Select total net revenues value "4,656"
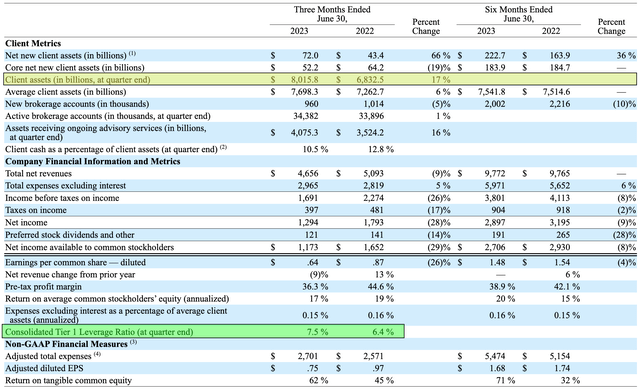Image resolution: width=640 pixels, height=389 pixels. pos(308,173)
